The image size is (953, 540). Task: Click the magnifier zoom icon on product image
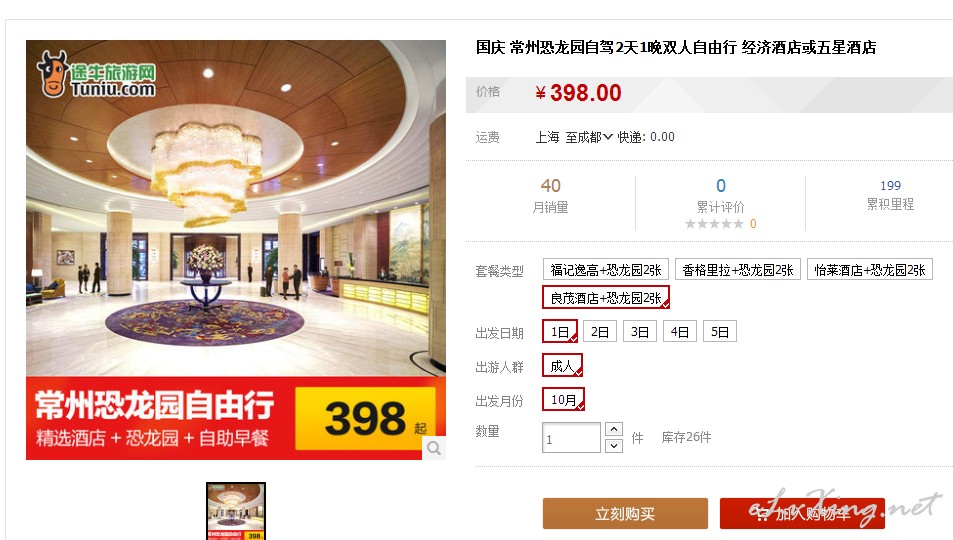click(x=434, y=448)
